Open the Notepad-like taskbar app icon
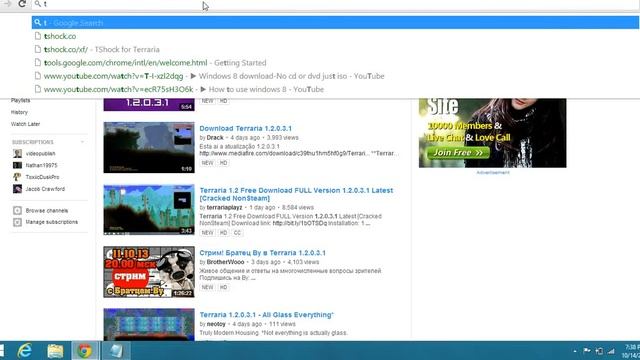The width and height of the screenshot is (640, 360). tap(116, 351)
